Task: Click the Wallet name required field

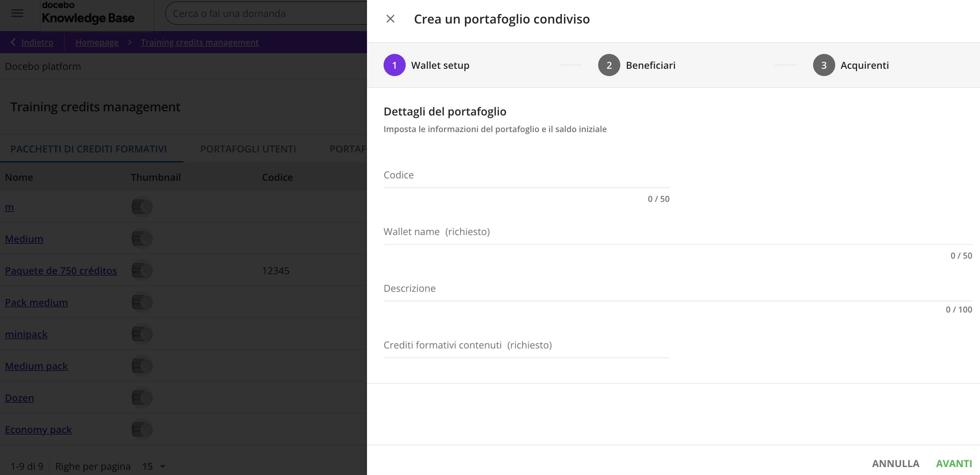Action: tap(677, 232)
